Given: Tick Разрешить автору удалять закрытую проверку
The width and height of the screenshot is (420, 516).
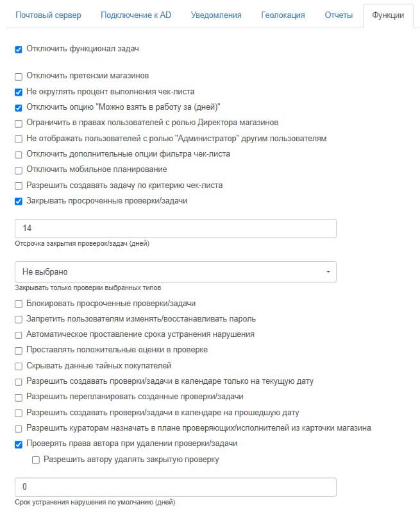Looking at the screenshot, I should tap(36, 460).
